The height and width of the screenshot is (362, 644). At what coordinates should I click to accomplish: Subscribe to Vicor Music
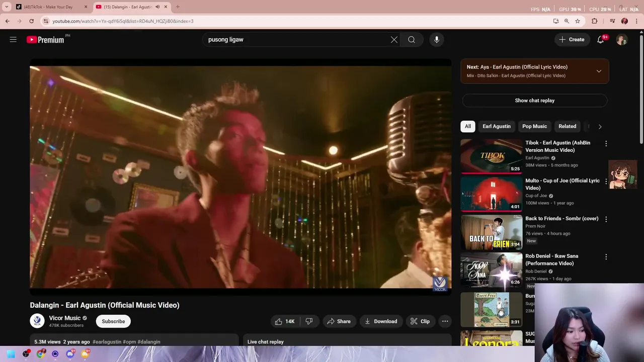[x=113, y=321]
